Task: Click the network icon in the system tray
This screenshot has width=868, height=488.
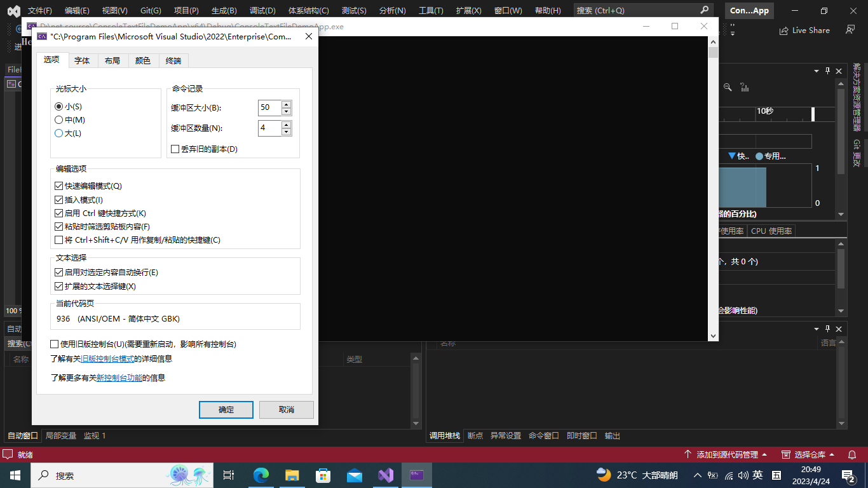Action: click(x=728, y=475)
